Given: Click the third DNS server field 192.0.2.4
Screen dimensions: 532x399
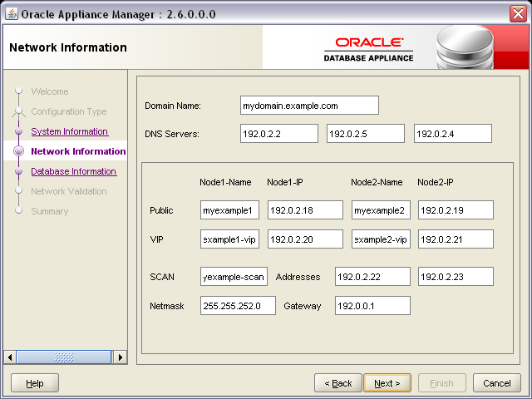Looking at the screenshot, I should pos(452,133).
